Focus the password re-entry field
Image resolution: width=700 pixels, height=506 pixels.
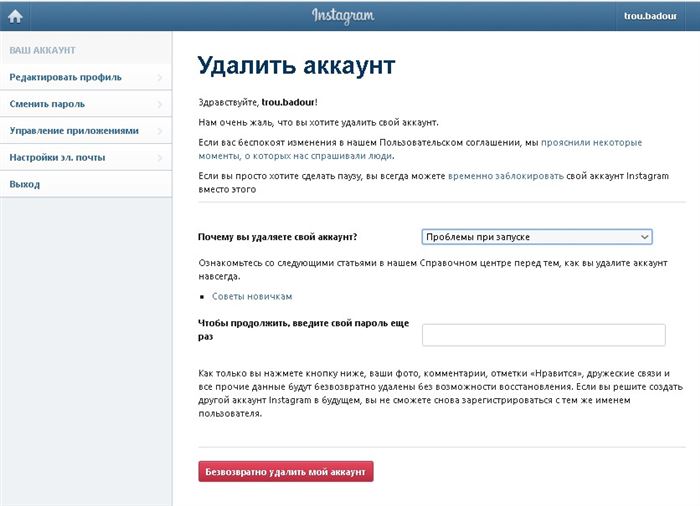[x=544, y=335]
